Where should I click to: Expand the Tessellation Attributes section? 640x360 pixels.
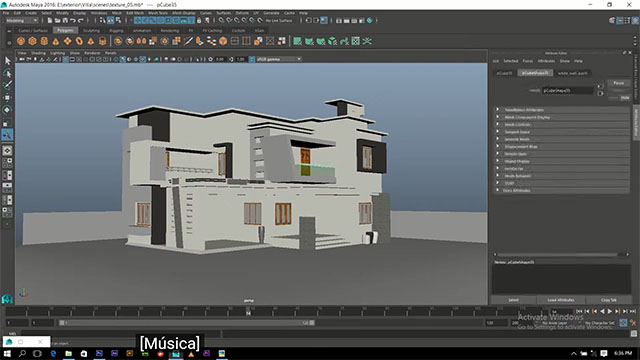coord(561,110)
